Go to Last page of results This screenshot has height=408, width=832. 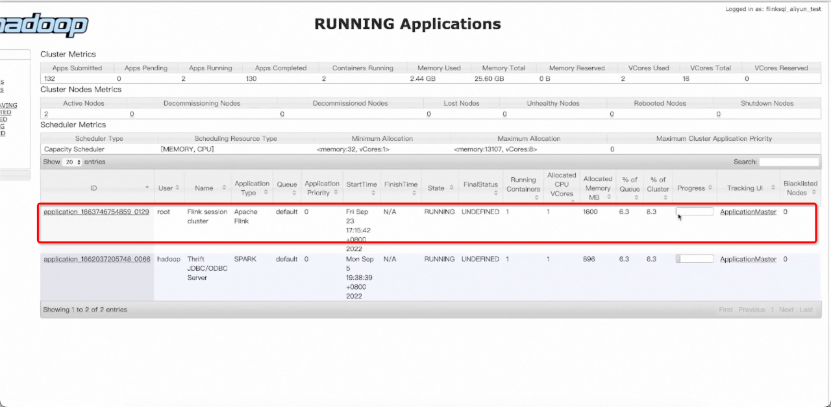[x=806, y=309]
